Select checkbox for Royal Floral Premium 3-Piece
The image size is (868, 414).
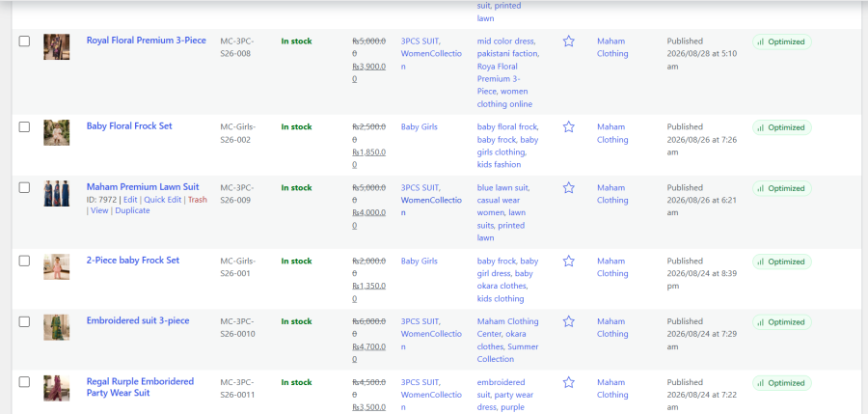tap(24, 41)
